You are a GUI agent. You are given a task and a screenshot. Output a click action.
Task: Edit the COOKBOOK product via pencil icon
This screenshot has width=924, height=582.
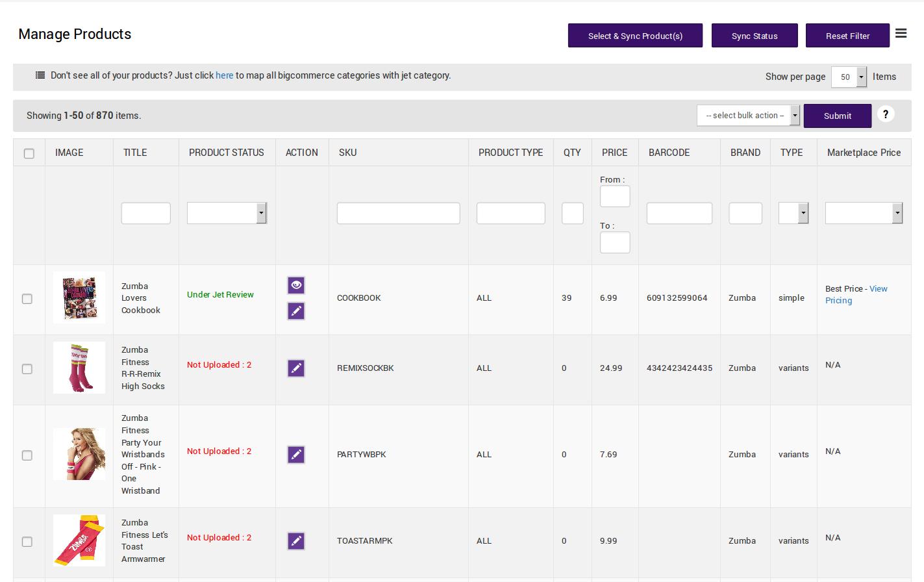pos(296,310)
